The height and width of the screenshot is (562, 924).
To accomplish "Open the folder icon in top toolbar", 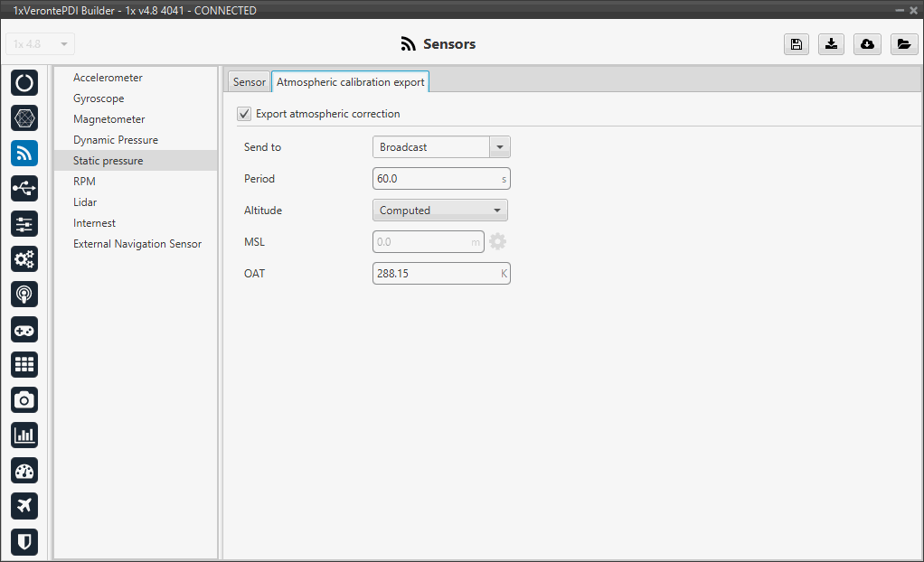I will pos(903,44).
